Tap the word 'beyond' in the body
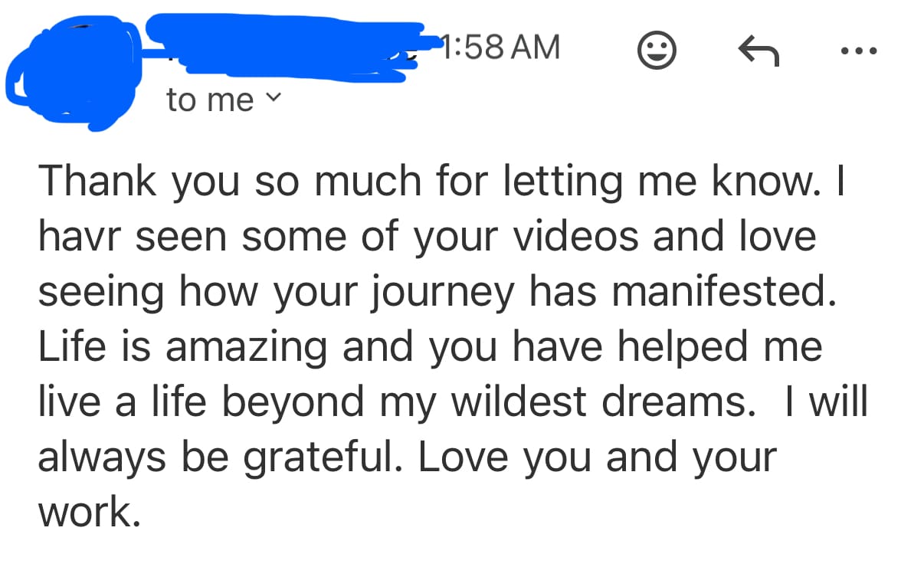Viewport: 924px width, 567px height. (x=293, y=402)
